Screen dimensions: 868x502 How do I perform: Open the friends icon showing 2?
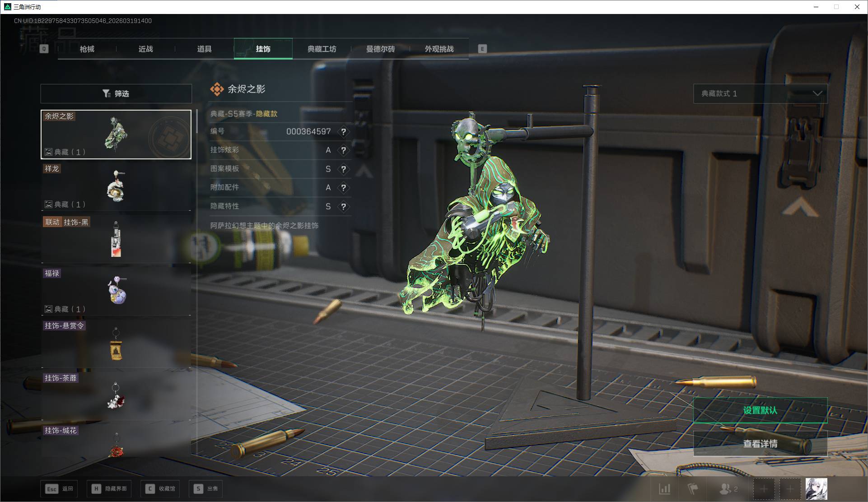point(728,489)
